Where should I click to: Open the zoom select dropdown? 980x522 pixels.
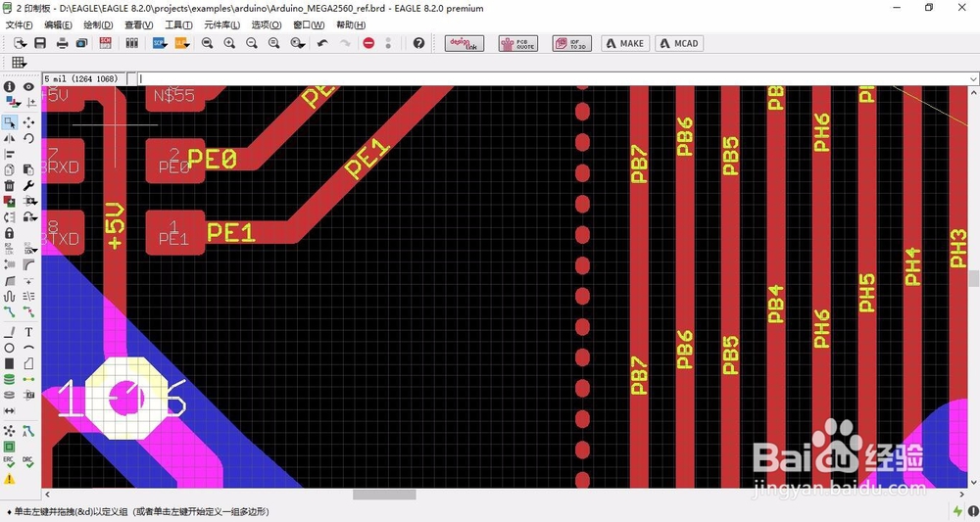click(x=298, y=43)
